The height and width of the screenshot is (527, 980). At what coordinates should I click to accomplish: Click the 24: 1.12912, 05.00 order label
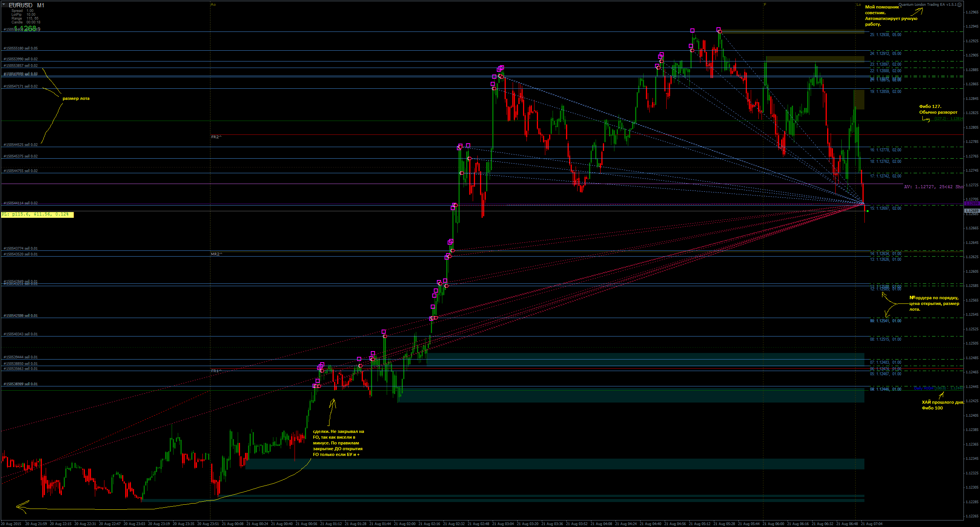(886, 54)
